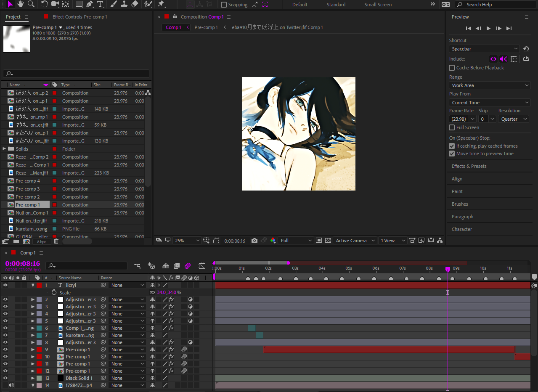Enable the Full Screen checkbox

(x=452, y=127)
